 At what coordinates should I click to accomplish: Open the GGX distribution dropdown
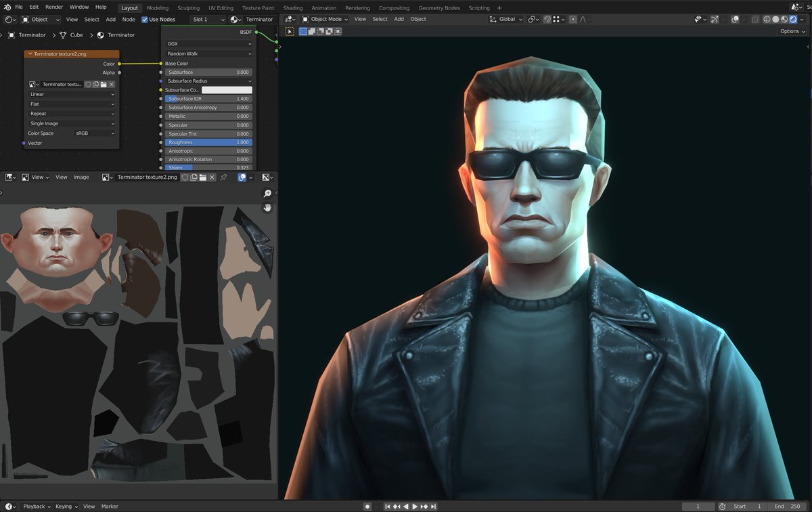(x=209, y=44)
